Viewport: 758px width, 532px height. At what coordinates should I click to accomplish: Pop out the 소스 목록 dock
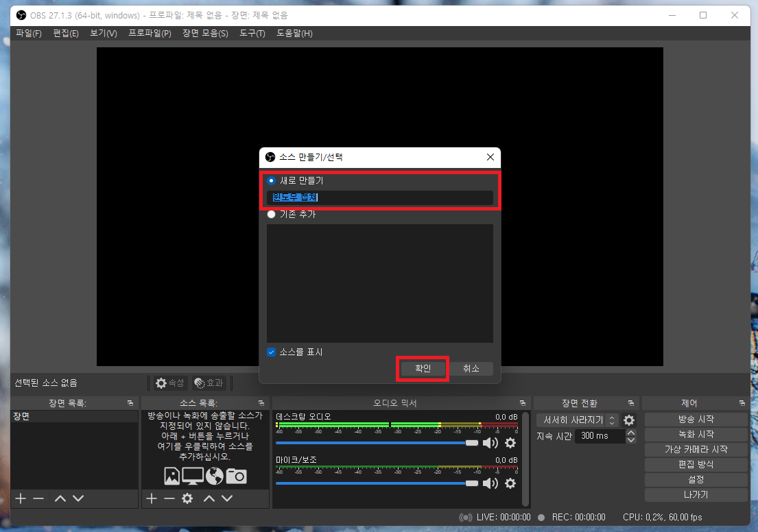click(261, 403)
